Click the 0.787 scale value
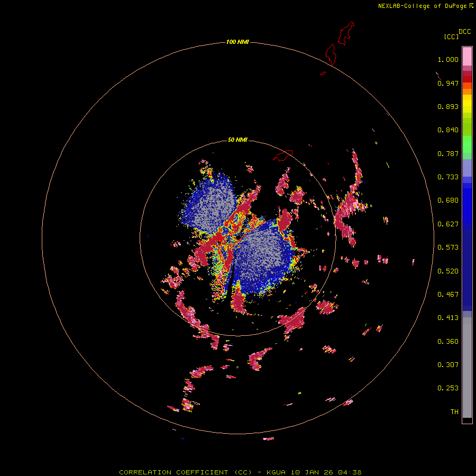Screen dimensions: 476x476 [x=448, y=153]
